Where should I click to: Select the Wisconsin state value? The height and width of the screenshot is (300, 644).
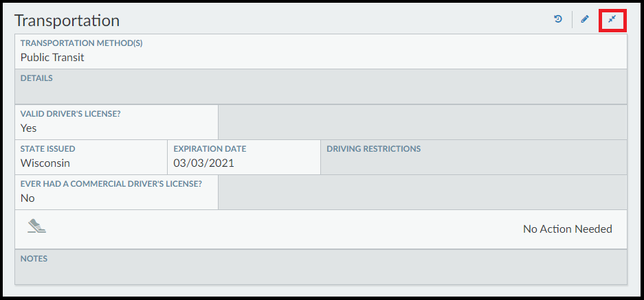pos(45,163)
